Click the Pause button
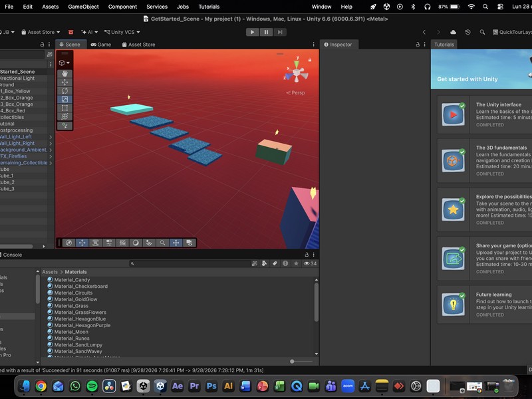Viewport: 532px width, 399px height. [267, 32]
